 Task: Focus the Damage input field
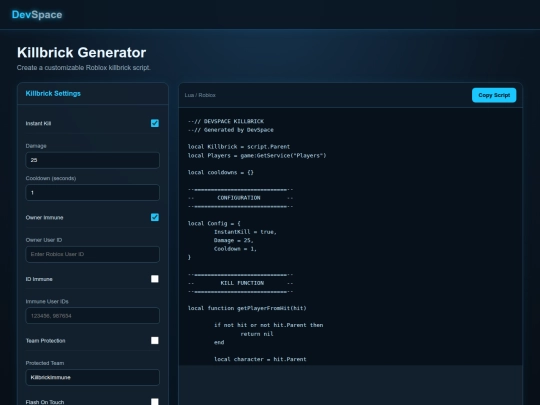click(x=93, y=160)
